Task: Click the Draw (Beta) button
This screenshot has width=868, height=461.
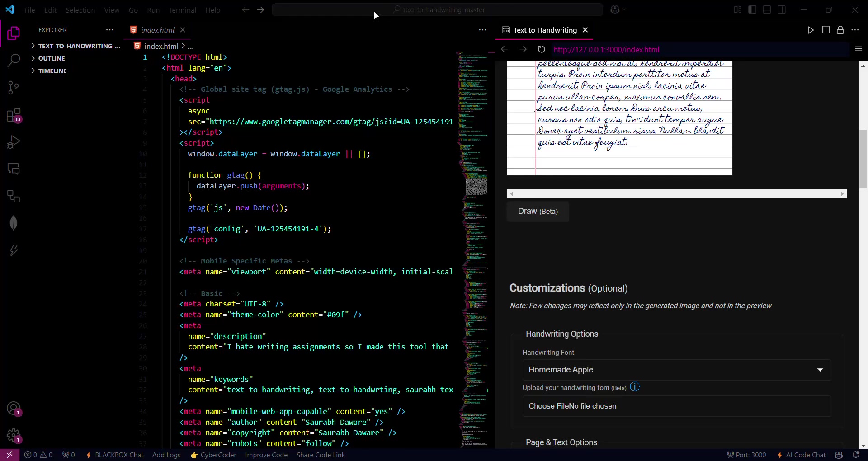Action: (538, 211)
